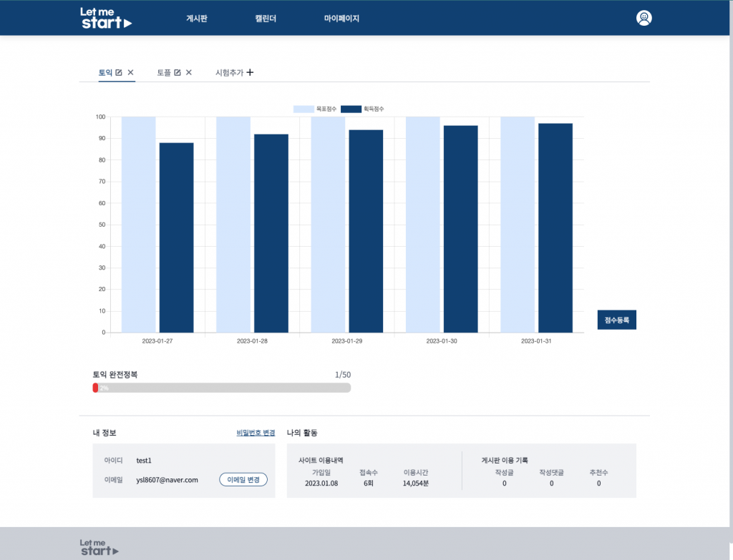Screen dimensions: 733x560
Task: Go to 마이페이지 in the navigation
Action: tap(341, 19)
